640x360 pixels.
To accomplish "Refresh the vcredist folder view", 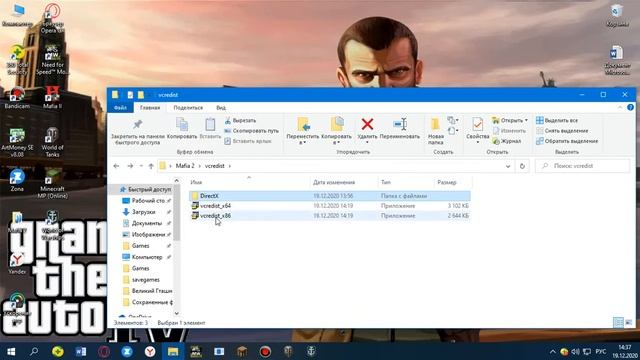I will (x=522, y=166).
